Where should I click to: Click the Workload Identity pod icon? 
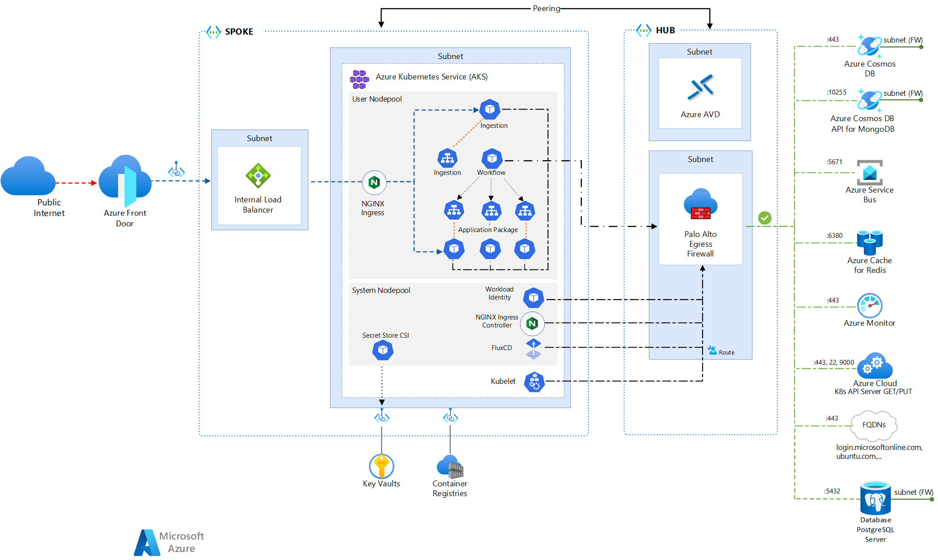tap(533, 298)
